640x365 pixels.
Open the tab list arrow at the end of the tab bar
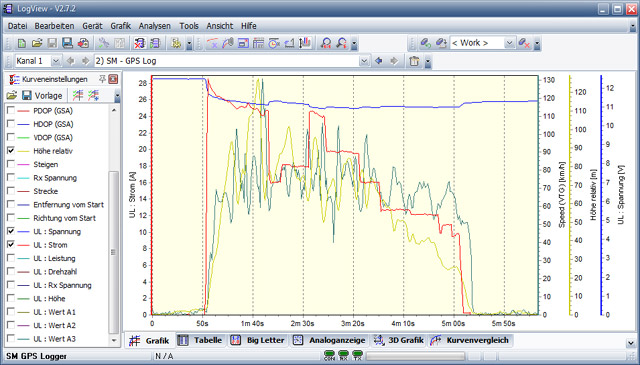click(x=630, y=342)
